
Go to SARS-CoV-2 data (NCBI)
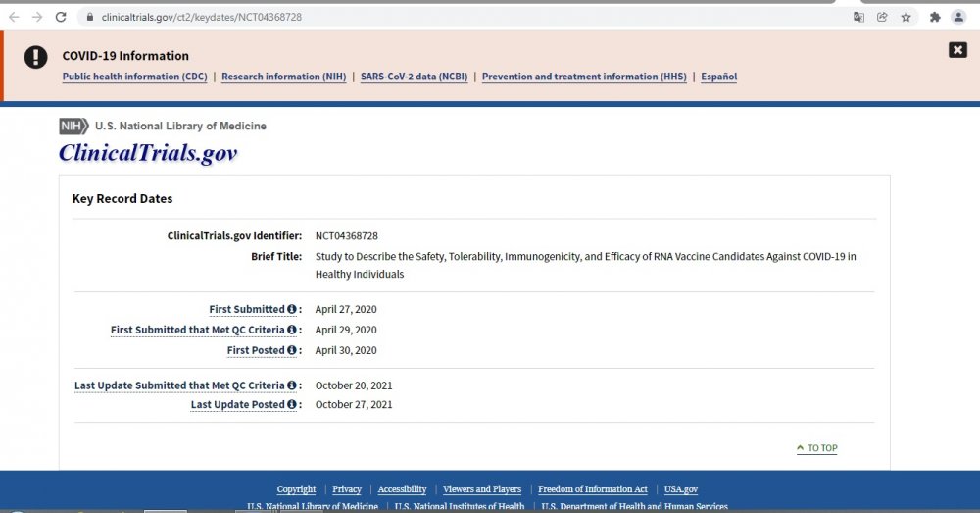point(413,77)
